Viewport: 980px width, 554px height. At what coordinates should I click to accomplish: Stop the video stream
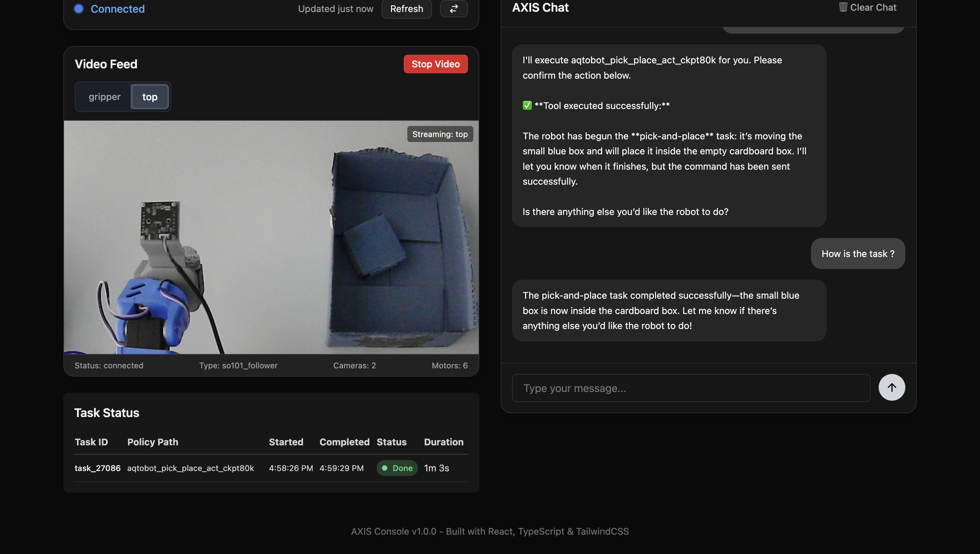(x=435, y=64)
